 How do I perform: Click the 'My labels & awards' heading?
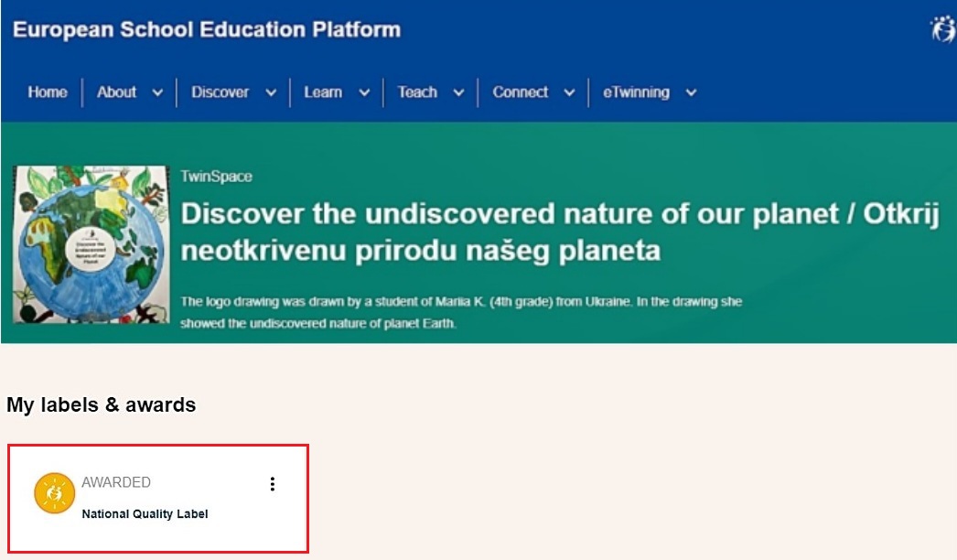102,404
